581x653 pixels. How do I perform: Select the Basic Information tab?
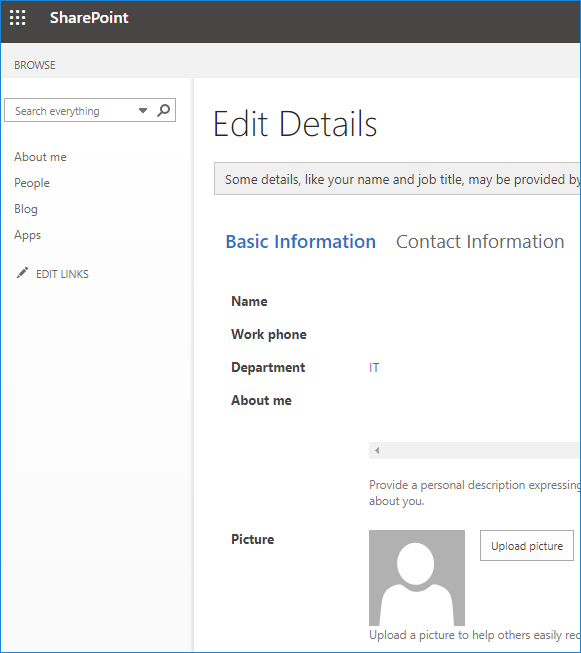(x=301, y=242)
